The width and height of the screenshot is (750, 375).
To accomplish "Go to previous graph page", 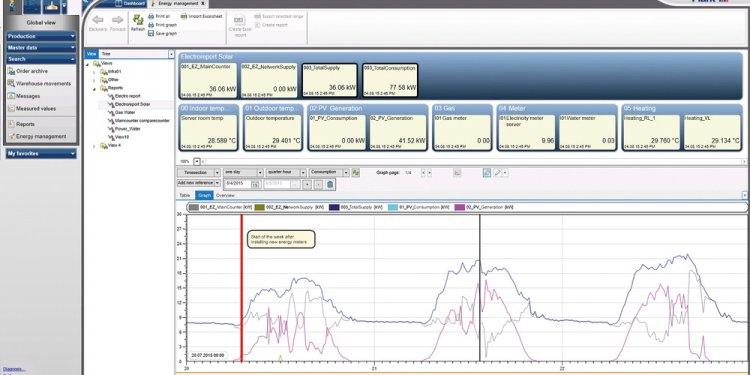I will pos(423,173).
